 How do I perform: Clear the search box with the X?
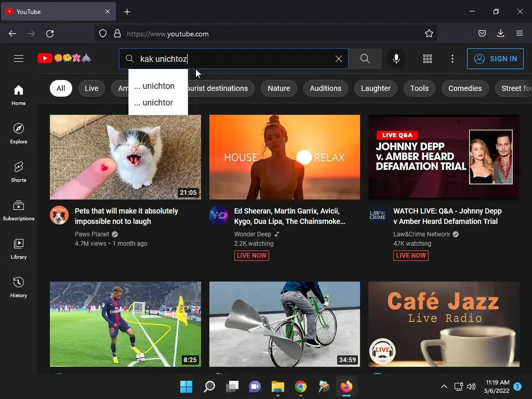coord(338,59)
